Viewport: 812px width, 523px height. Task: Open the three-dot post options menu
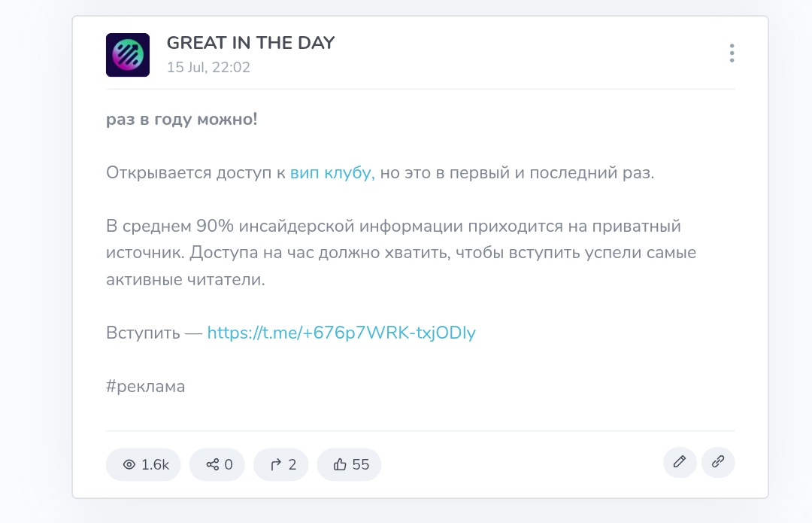[x=732, y=53]
